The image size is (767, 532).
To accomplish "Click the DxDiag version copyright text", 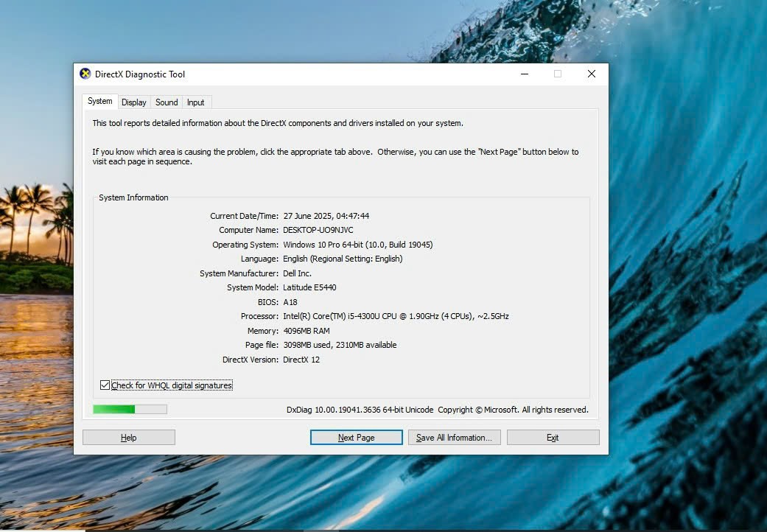I will click(438, 410).
